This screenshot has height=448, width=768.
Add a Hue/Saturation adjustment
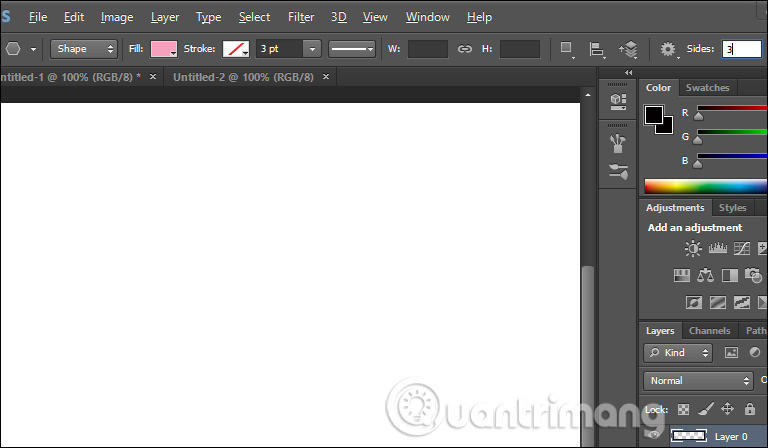(681, 275)
